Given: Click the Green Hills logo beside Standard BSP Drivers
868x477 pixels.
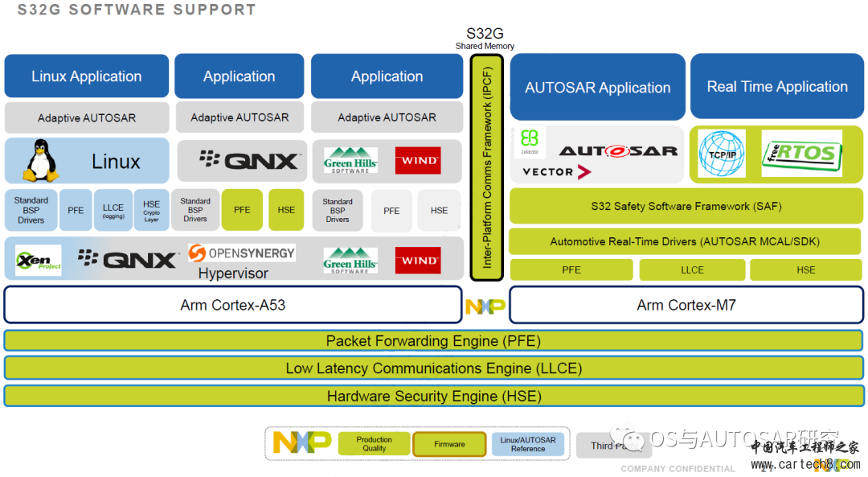Looking at the screenshot, I should pos(350,160).
